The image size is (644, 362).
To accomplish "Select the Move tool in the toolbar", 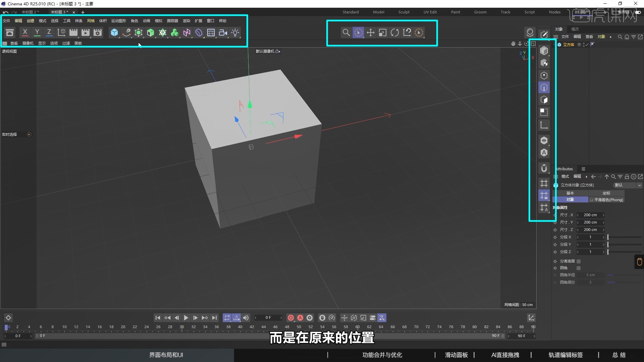I will [x=370, y=33].
